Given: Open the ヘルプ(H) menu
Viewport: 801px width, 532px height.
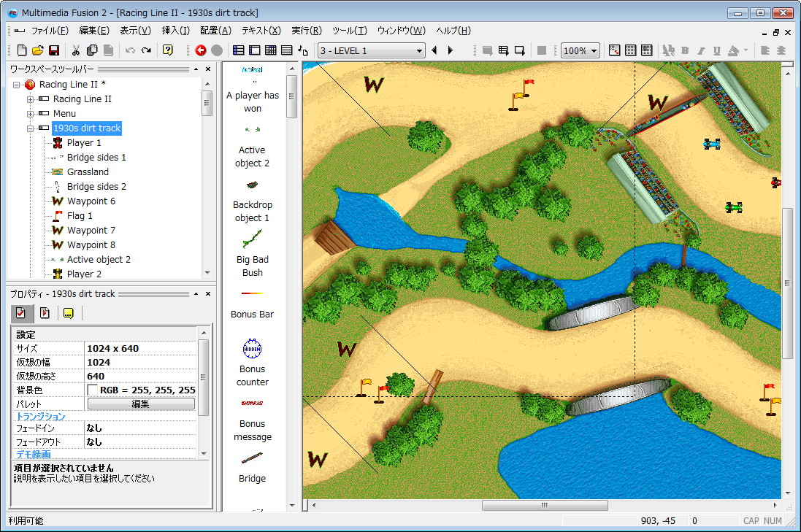Looking at the screenshot, I should pyautogui.click(x=453, y=31).
